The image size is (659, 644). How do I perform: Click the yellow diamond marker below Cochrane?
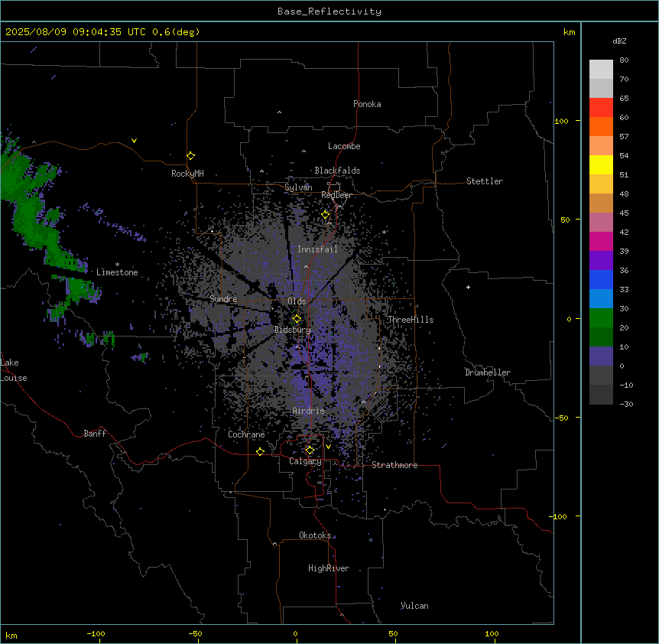coord(260,451)
